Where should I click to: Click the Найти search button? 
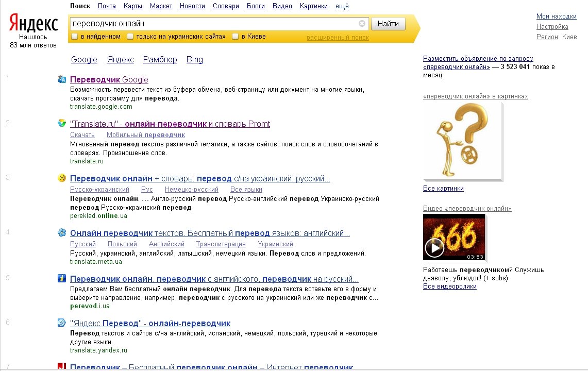click(388, 24)
